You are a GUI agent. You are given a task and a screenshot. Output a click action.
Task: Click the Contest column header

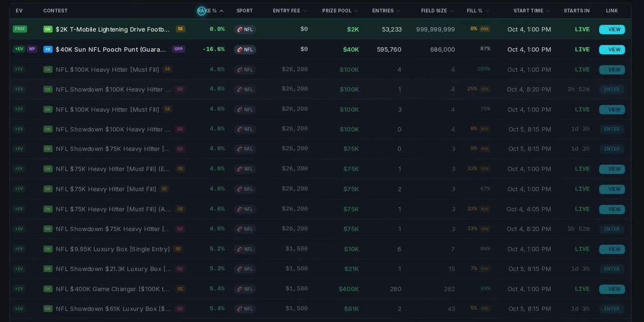55,11
